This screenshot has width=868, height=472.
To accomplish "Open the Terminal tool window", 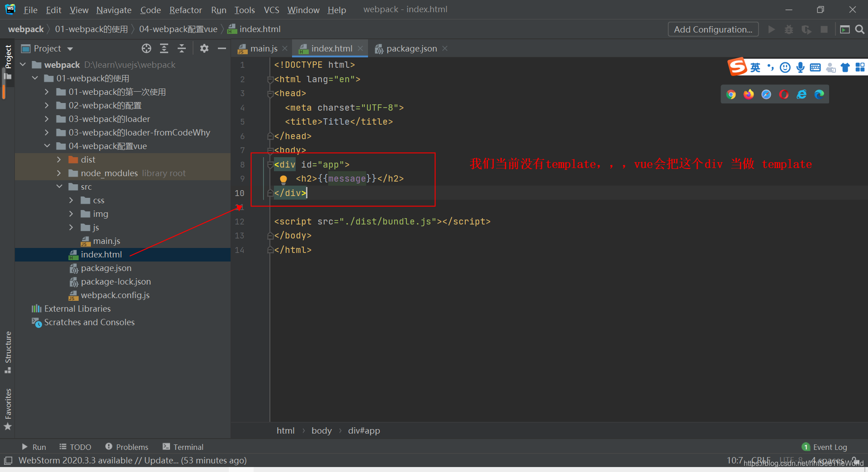I will 183,447.
